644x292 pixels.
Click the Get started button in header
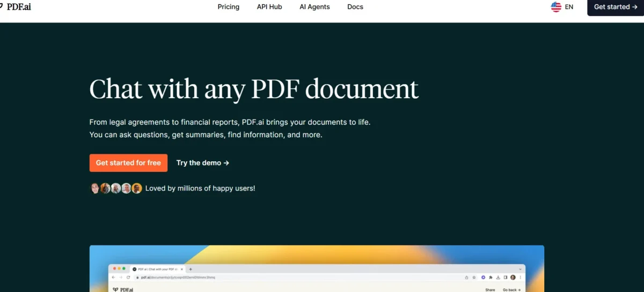click(615, 7)
